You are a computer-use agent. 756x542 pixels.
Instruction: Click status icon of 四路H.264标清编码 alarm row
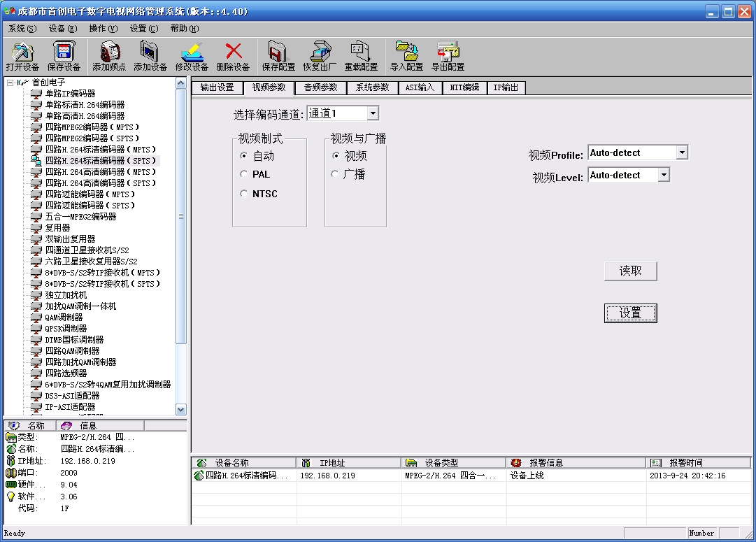(x=199, y=476)
